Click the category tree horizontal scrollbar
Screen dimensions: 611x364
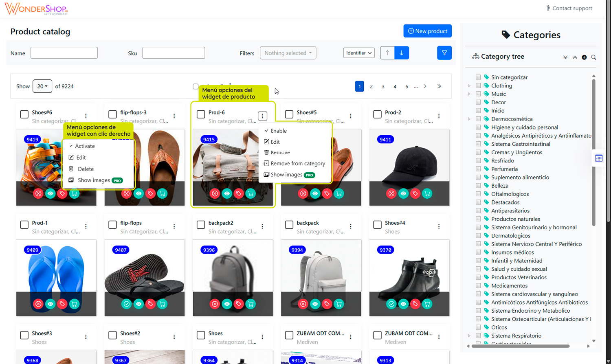(520, 346)
